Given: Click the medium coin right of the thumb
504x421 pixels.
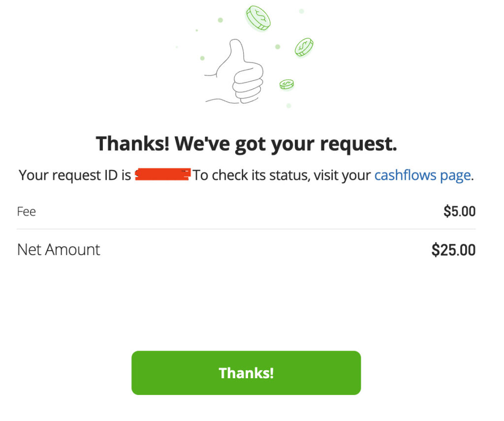Looking at the screenshot, I should [304, 47].
